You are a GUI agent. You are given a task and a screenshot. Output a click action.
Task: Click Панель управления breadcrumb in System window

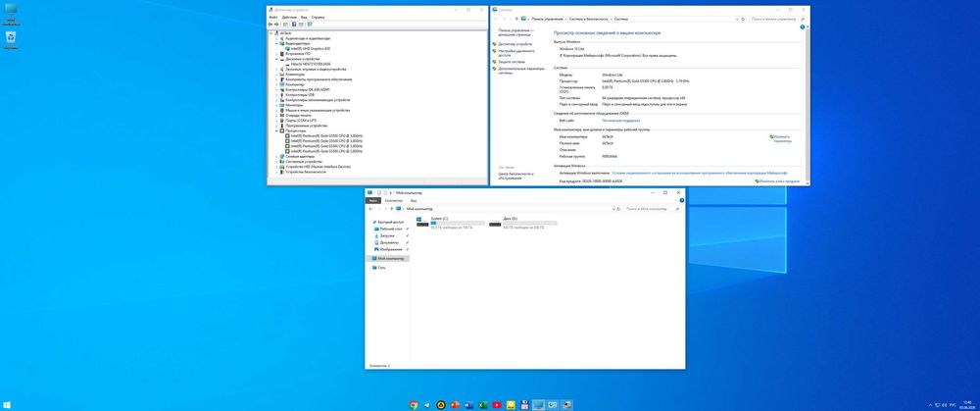547,20
